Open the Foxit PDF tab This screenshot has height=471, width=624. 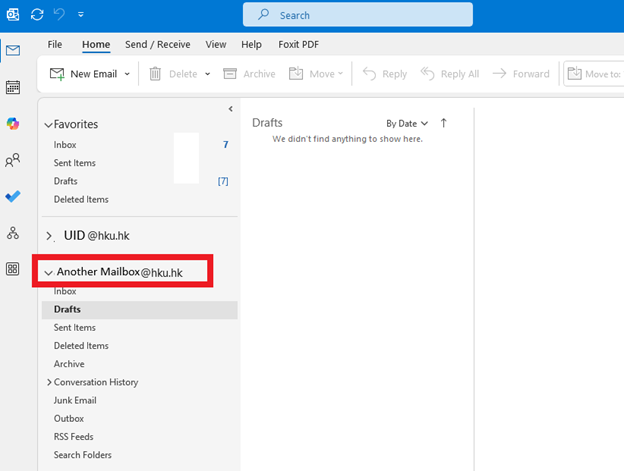(x=298, y=44)
